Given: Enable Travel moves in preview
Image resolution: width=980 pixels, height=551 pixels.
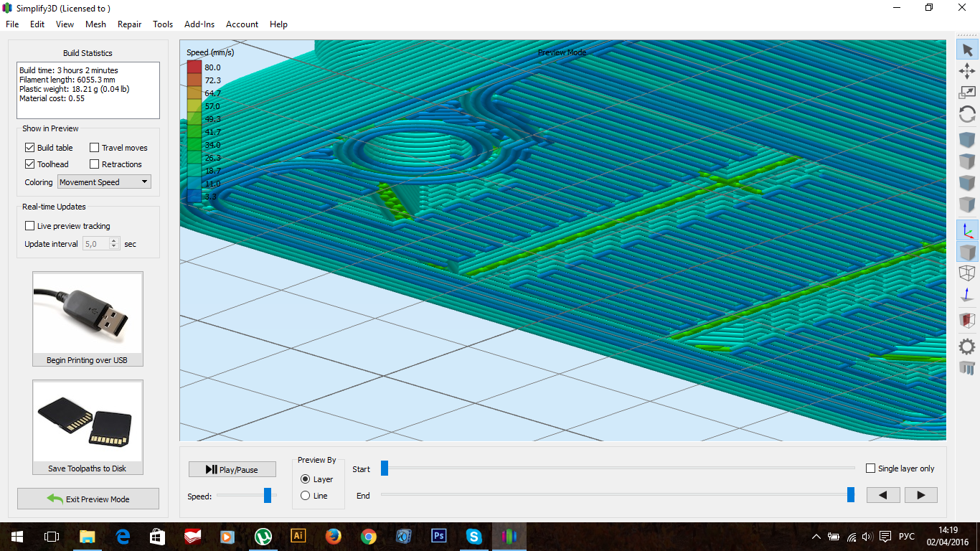Looking at the screenshot, I should [94, 148].
